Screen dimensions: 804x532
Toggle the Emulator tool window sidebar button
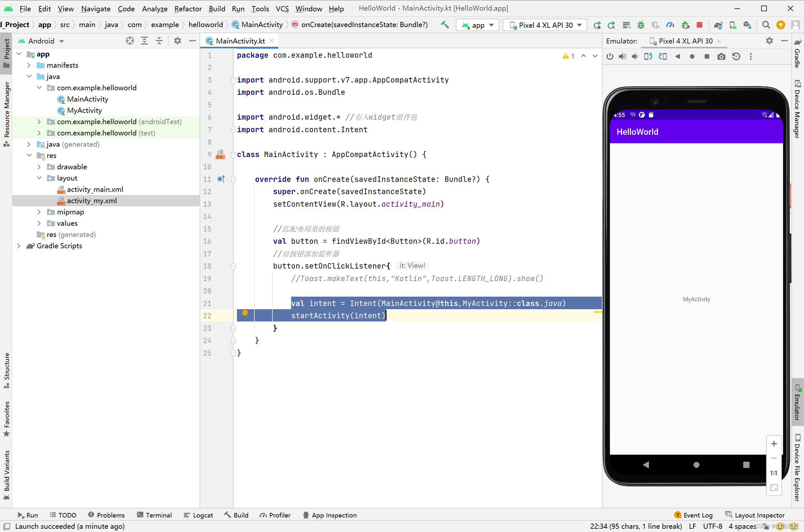797,403
